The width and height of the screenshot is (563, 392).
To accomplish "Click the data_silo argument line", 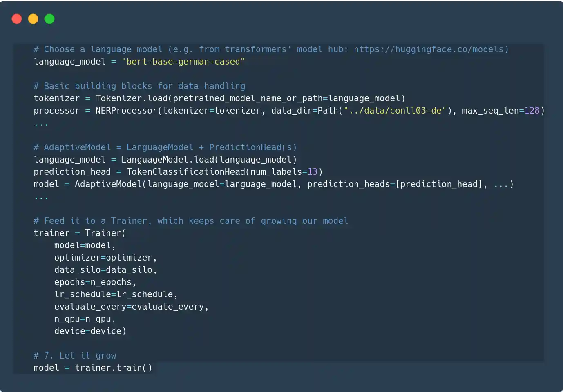I will 105,269.
